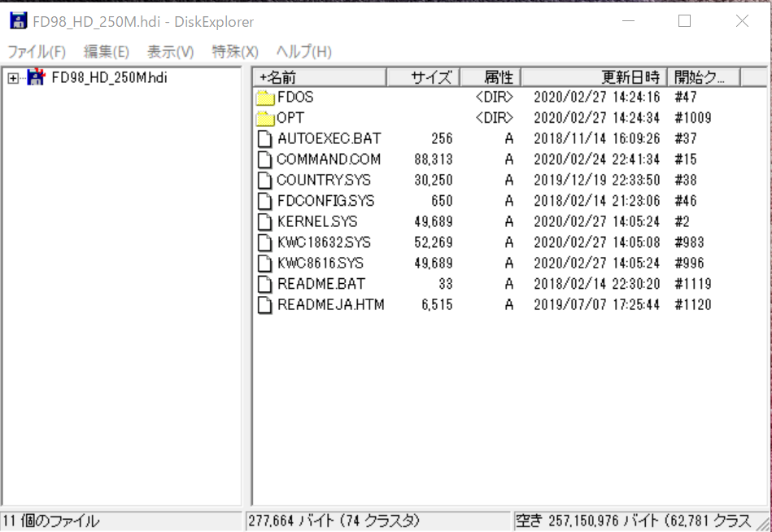Click the size value 6,515
Image resolution: width=772 pixels, height=532 pixels.
pos(437,304)
